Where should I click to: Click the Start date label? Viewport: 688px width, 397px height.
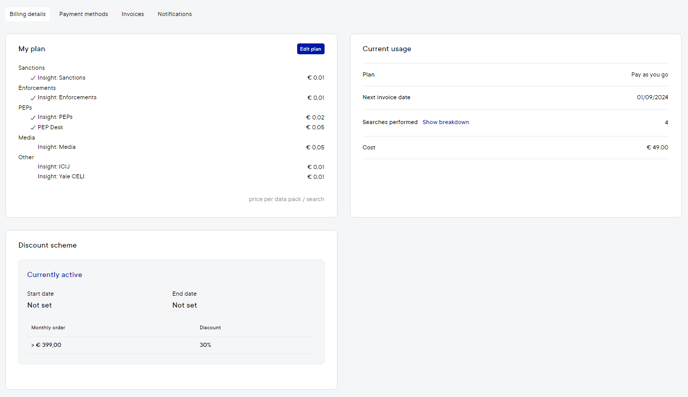coord(40,293)
